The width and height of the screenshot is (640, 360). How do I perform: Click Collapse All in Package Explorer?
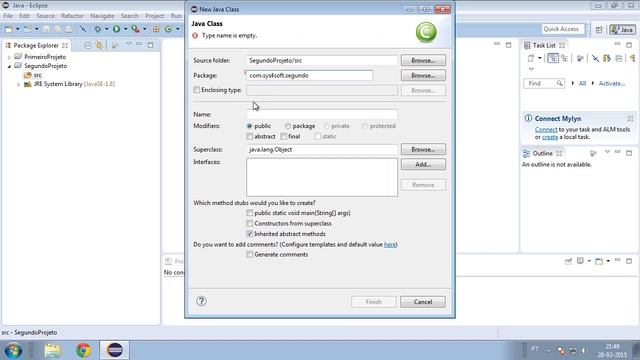tap(88, 45)
